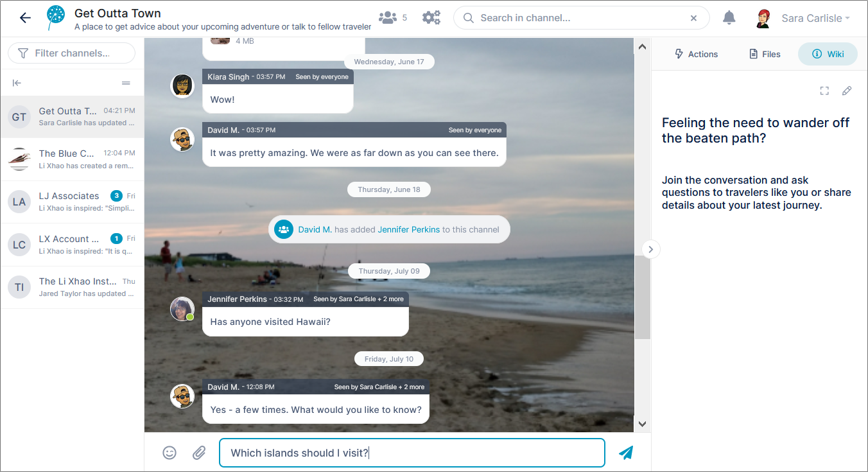This screenshot has height=472, width=868.
Task: Click Jennifer Perkins' avatar
Action: click(x=182, y=308)
